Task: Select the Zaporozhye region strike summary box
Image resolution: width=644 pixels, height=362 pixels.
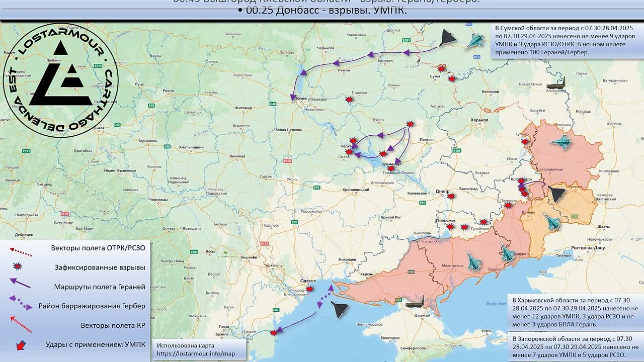Action: pyautogui.click(x=575, y=347)
